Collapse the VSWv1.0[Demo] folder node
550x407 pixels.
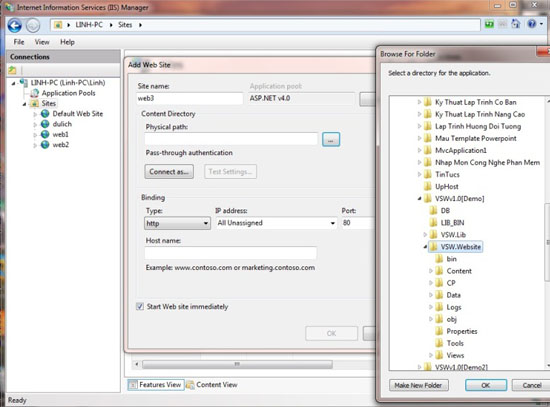click(420, 199)
